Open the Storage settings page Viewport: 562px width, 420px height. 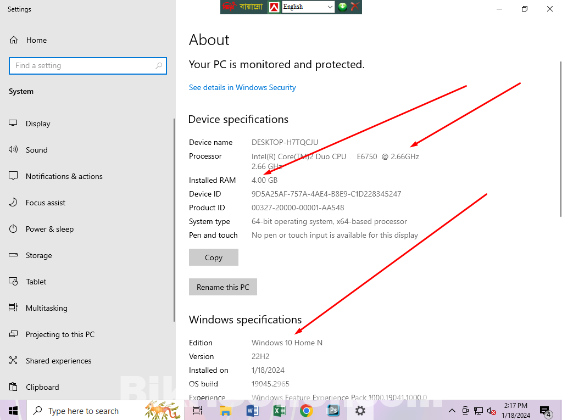coord(30,255)
